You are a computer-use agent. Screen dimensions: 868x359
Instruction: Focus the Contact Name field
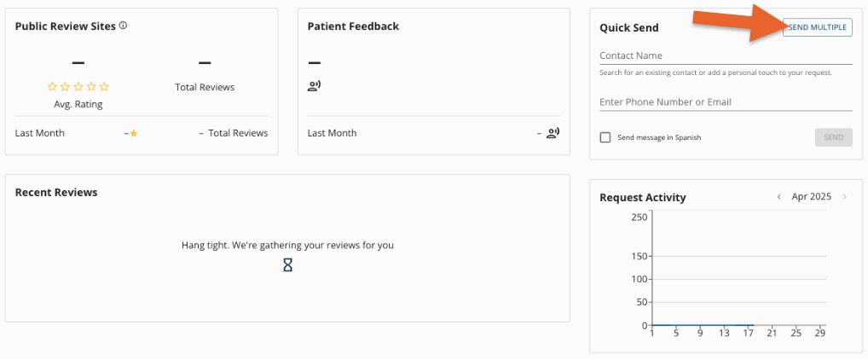click(x=726, y=56)
